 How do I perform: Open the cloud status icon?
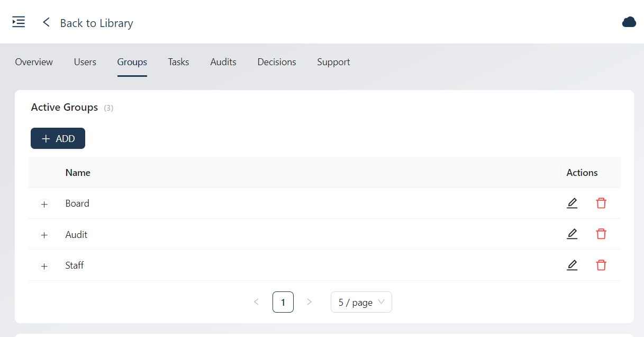[x=629, y=22]
